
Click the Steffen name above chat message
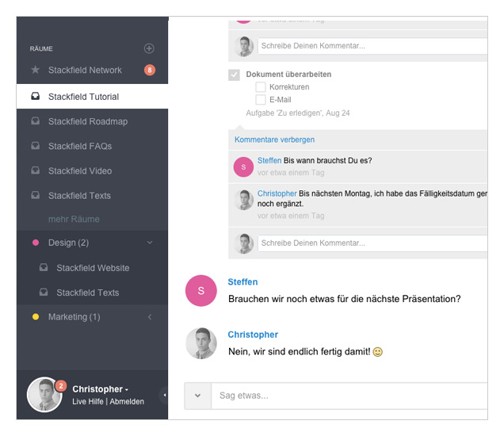coord(242,282)
